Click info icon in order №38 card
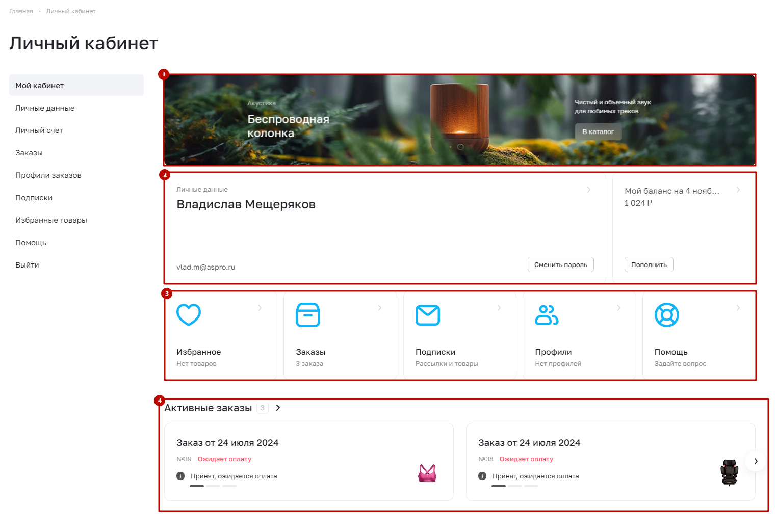Screen dimensions: 777x532 pyautogui.click(x=482, y=476)
